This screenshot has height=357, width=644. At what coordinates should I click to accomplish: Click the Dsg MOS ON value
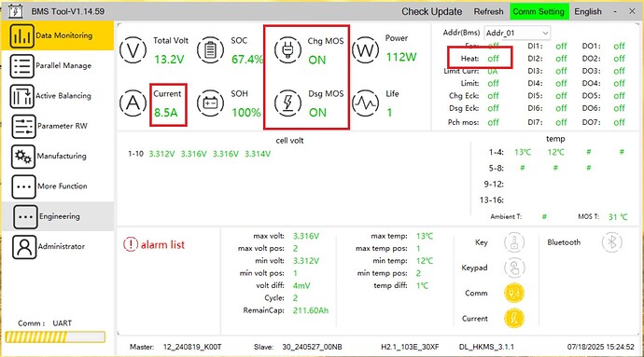pos(317,113)
